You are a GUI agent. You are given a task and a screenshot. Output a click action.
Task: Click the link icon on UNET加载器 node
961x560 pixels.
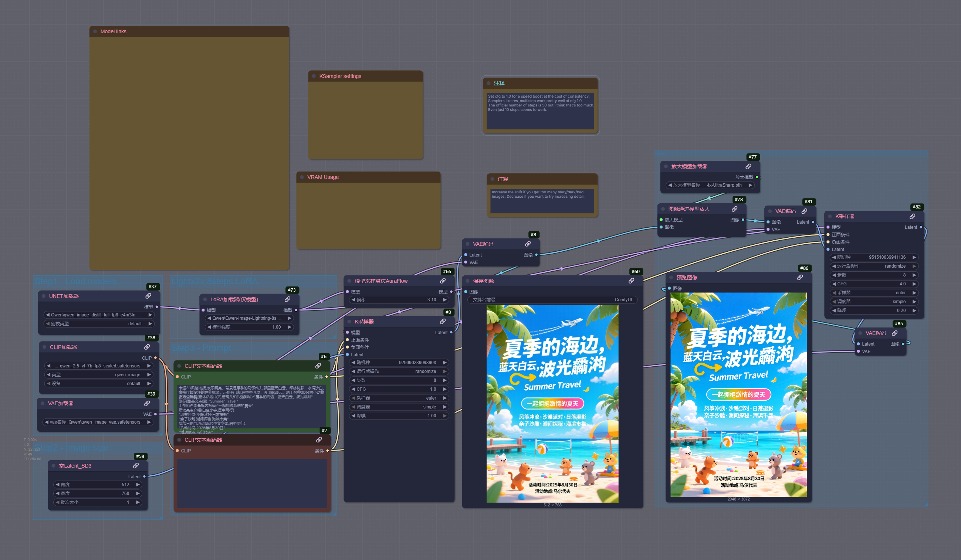(148, 296)
